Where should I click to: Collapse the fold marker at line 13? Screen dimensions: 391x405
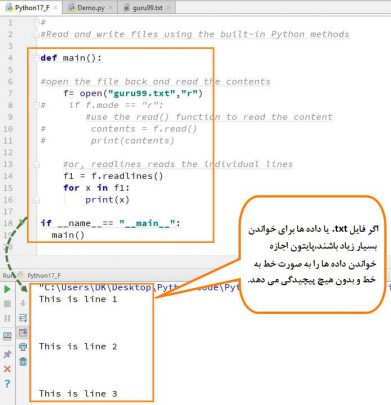click(x=36, y=164)
